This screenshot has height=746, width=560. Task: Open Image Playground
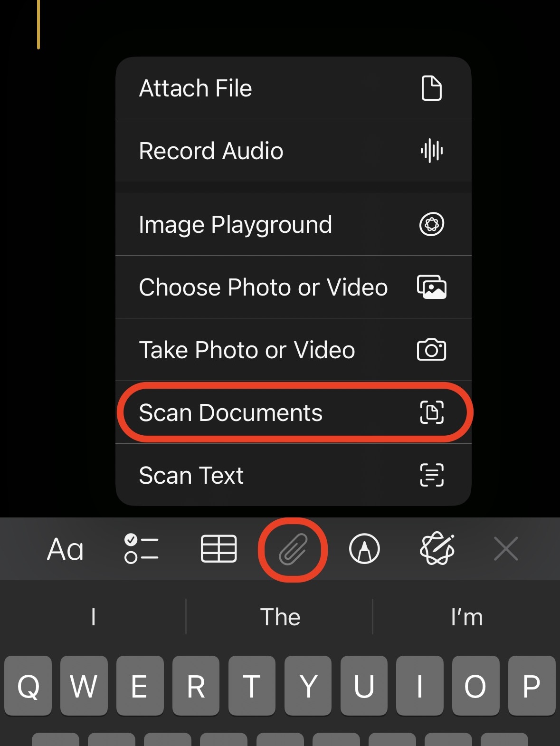point(294,224)
